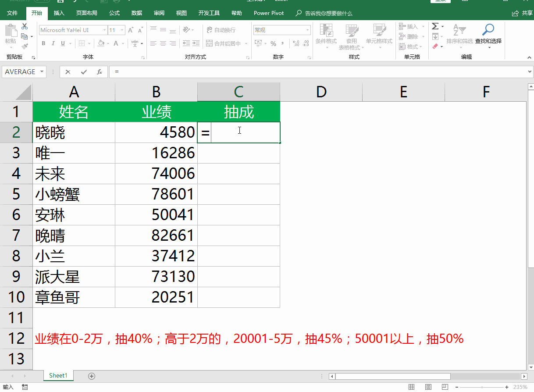Image resolution: width=534 pixels, height=392 pixels.
Task: Click the Percent Style icon
Action: [273, 43]
